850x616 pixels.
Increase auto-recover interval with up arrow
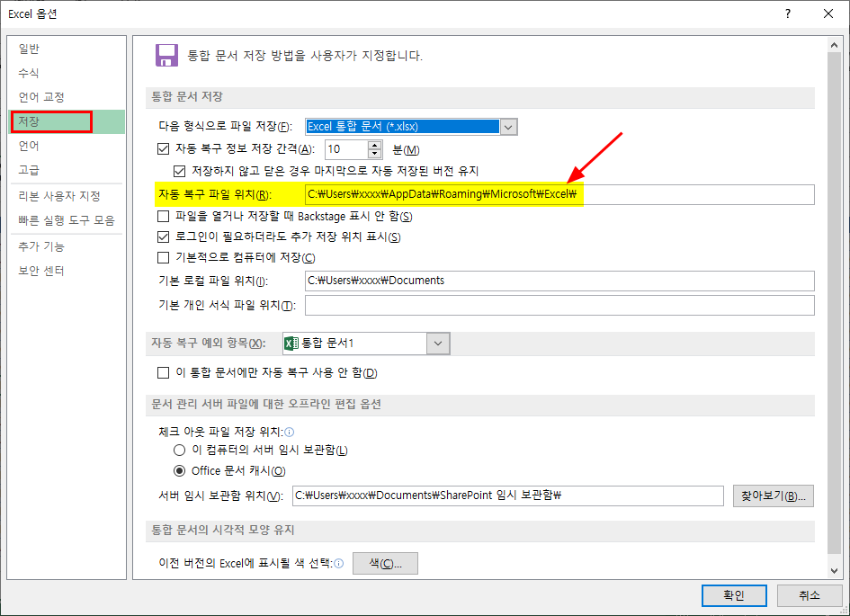coord(374,145)
